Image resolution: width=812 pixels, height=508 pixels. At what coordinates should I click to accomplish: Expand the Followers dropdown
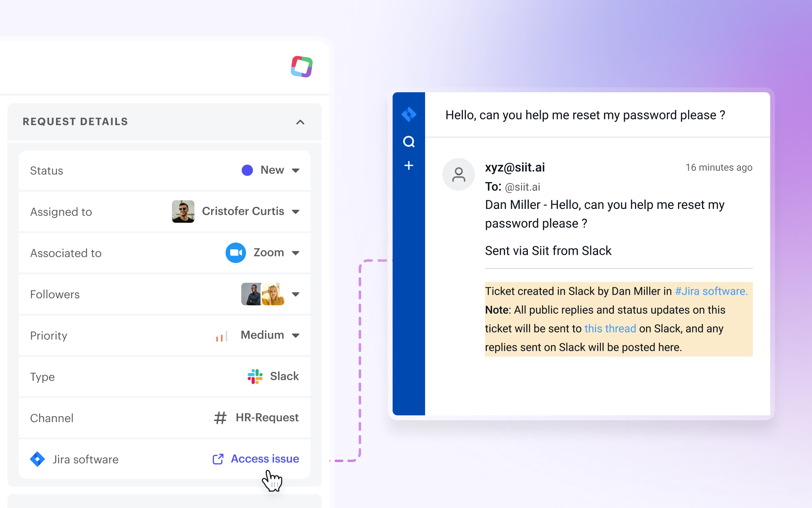(296, 294)
